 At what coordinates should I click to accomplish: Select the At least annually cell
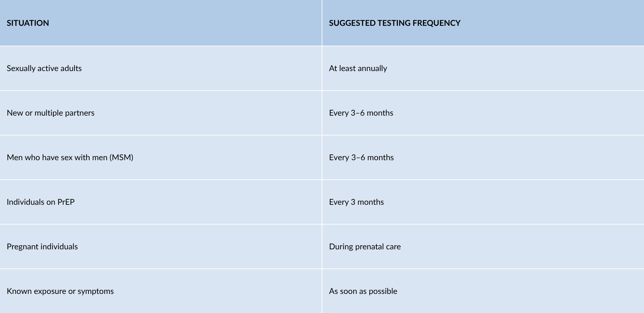click(x=483, y=68)
